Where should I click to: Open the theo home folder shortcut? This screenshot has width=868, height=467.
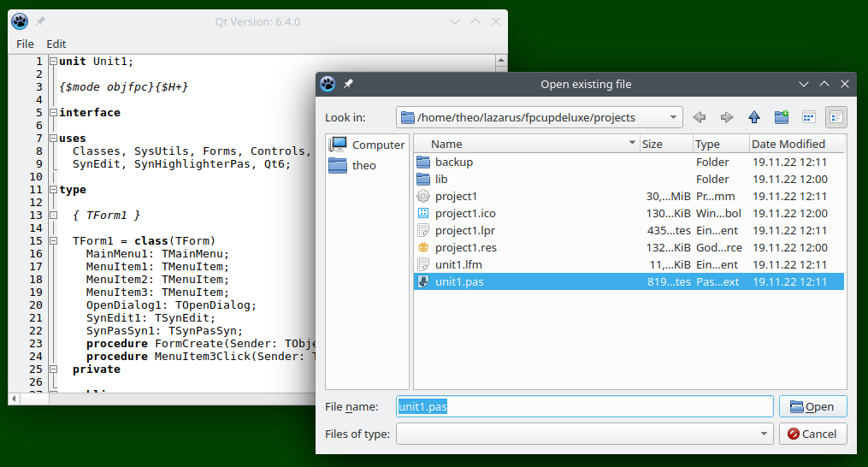coord(363,165)
